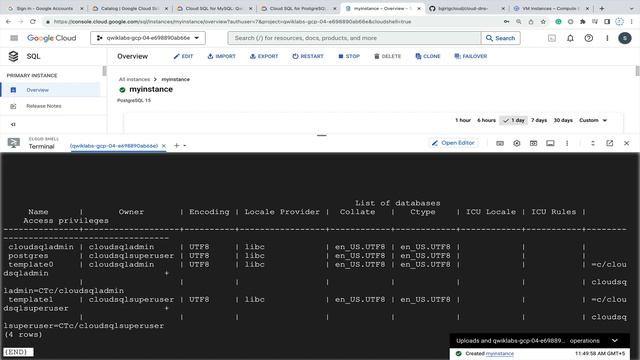Open the help question mark menu

tap(589, 38)
